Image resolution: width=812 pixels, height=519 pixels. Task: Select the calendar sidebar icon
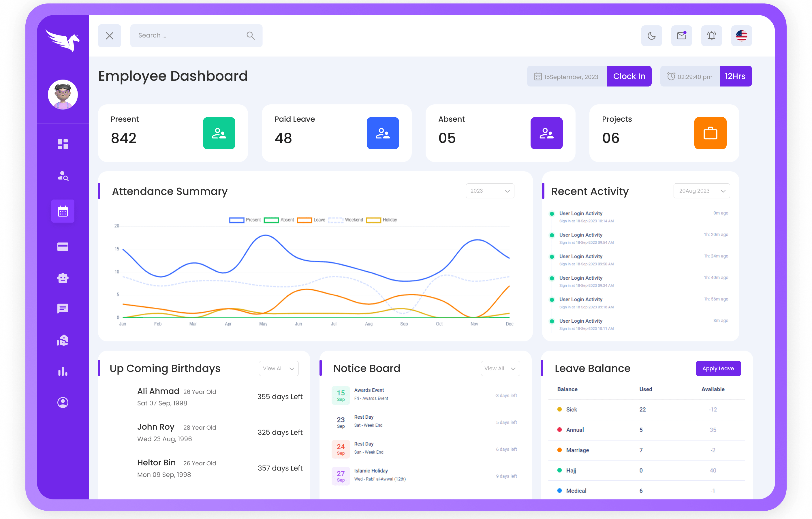pyautogui.click(x=63, y=211)
